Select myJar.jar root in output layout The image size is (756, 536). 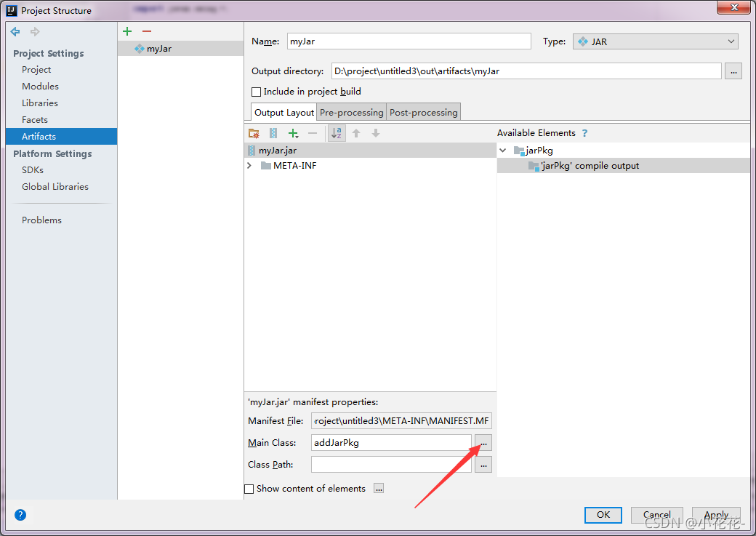pyautogui.click(x=370, y=151)
